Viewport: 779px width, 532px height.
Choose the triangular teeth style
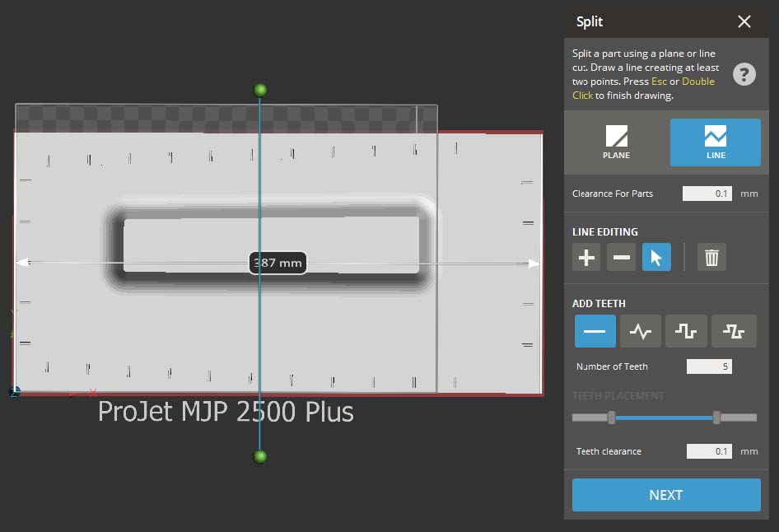pos(641,330)
